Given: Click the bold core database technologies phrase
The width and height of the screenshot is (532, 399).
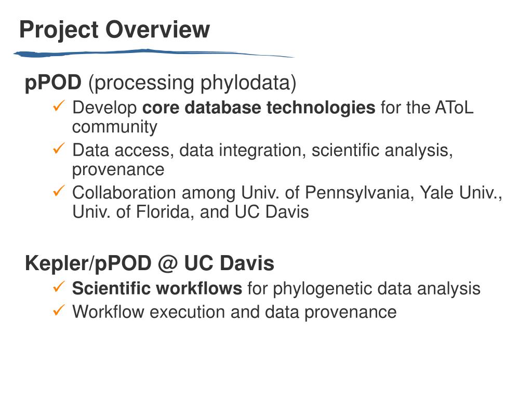Looking at the screenshot, I should pos(259,108).
